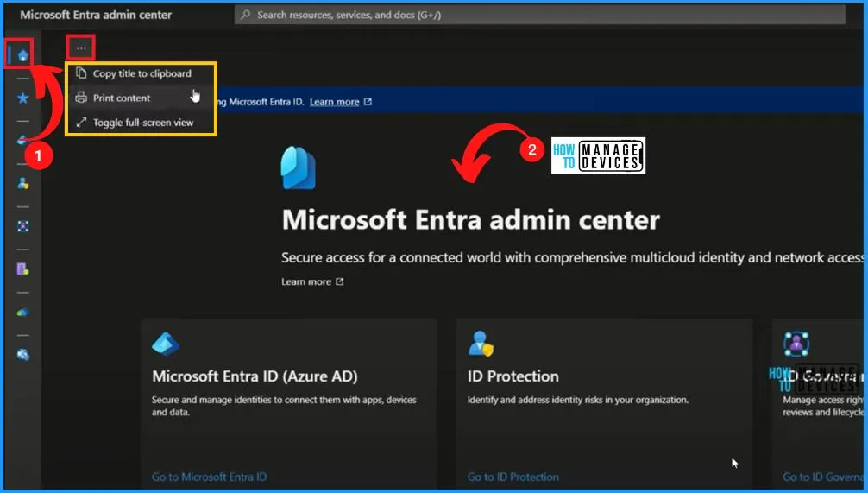868x493 pixels.
Task: Click the ID Protection card user shield icon
Action: [x=481, y=344]
